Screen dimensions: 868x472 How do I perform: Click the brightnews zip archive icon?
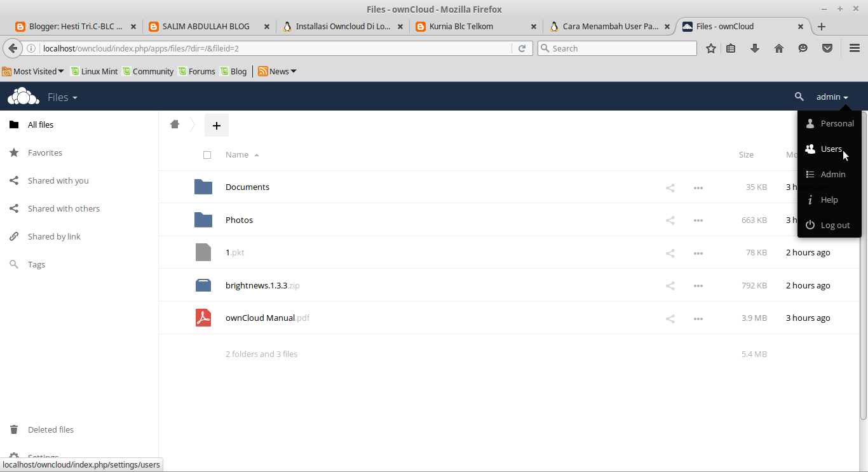point(203,285)
